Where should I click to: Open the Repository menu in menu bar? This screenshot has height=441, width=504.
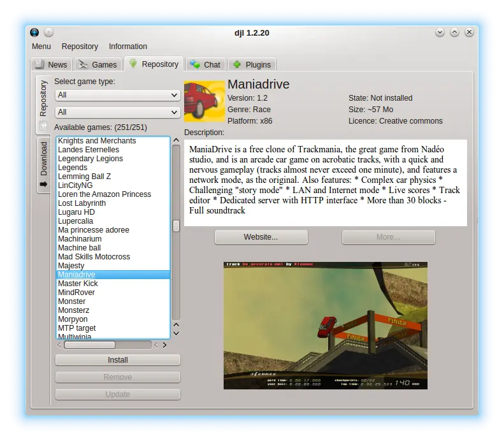pos(80,47)
